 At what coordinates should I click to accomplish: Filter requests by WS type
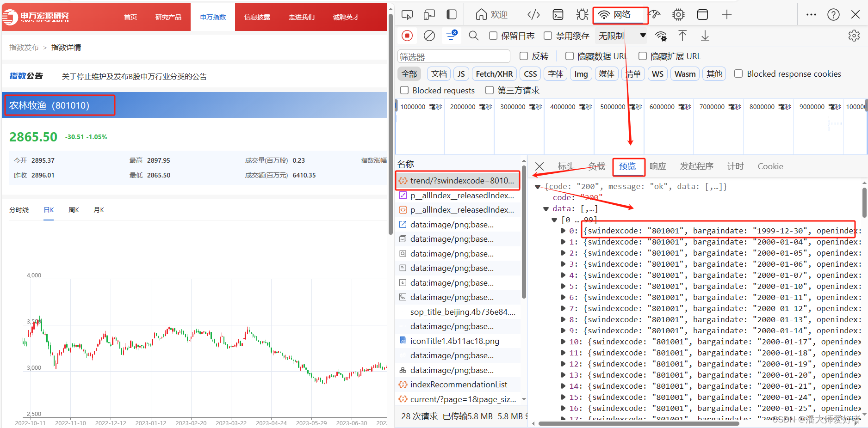point(657,74)
